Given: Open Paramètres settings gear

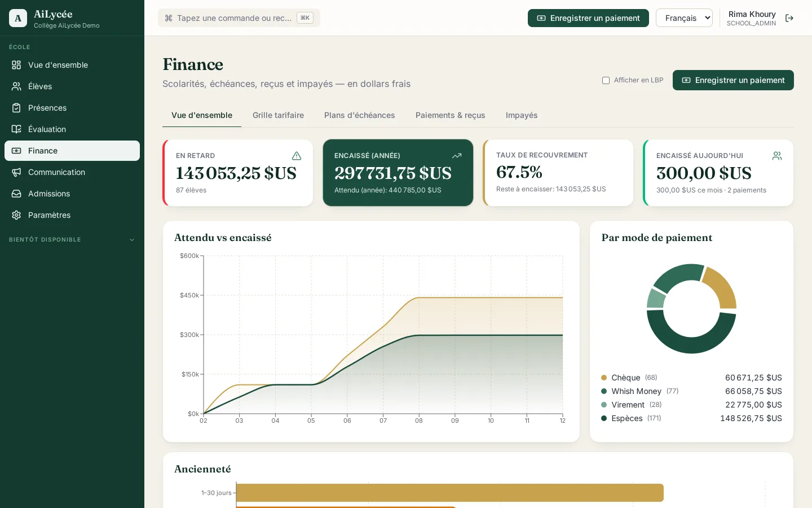Looking at the screenshot, I should (16, 215).
